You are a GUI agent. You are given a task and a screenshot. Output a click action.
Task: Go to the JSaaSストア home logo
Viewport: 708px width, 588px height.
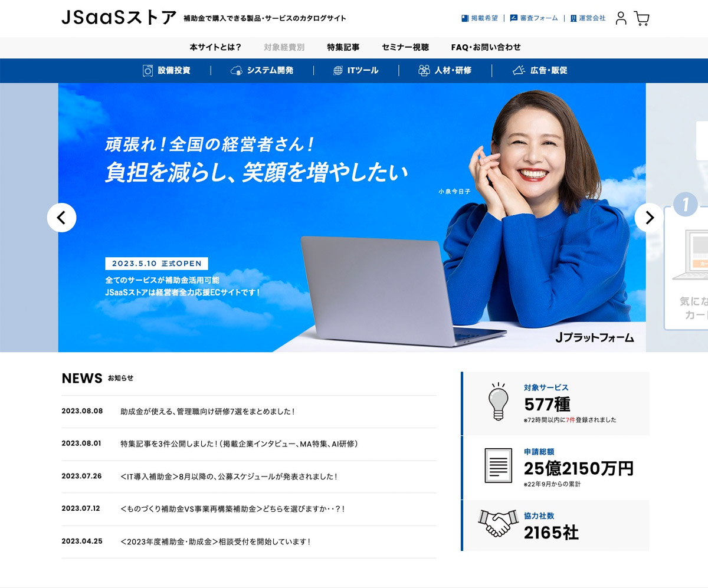119,18
